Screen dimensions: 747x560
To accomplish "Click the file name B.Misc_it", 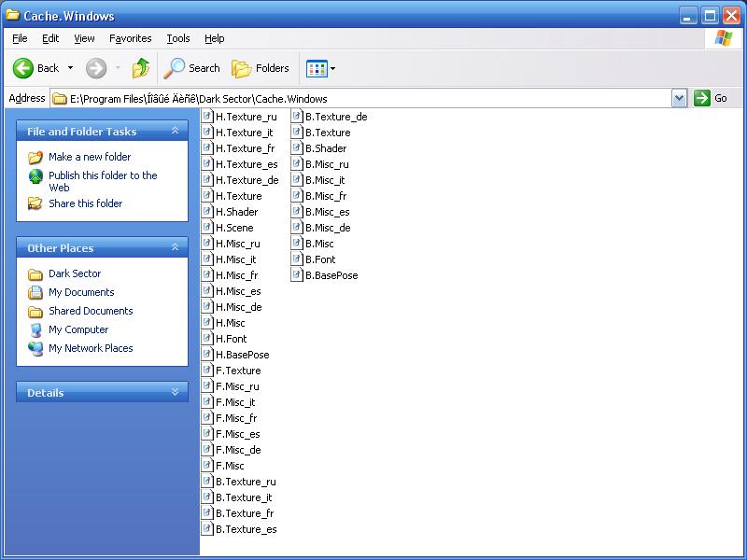I will click(325, 180).
